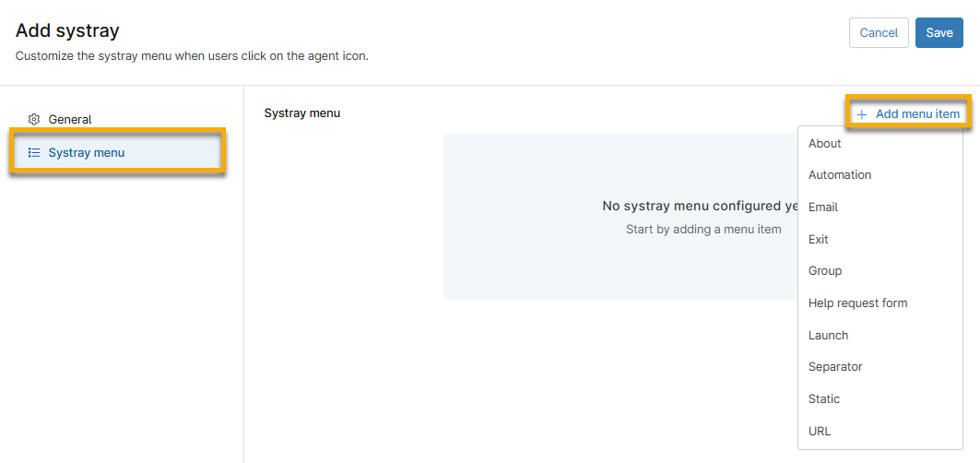
Task: Select the Static item type
Action: [823, 399]
